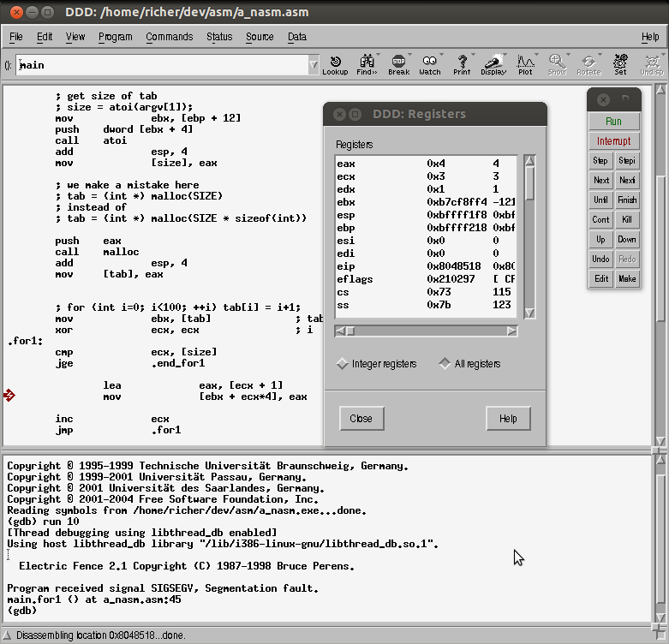The width and height of the screenshot is (669, 644).
Task: Open argument field history dropdown
Action: pos(314,65)
